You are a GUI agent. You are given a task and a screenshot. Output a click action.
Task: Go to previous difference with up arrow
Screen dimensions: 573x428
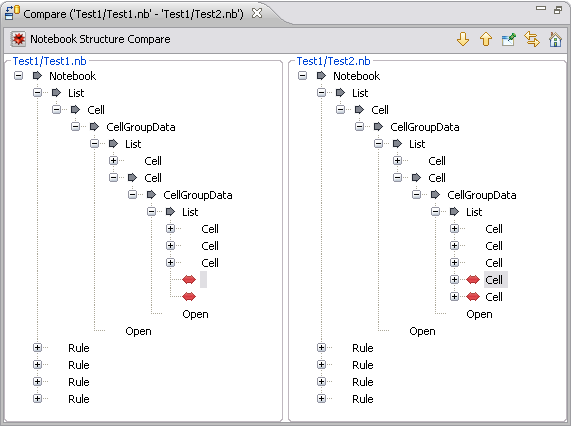click(x=486, y=39)
